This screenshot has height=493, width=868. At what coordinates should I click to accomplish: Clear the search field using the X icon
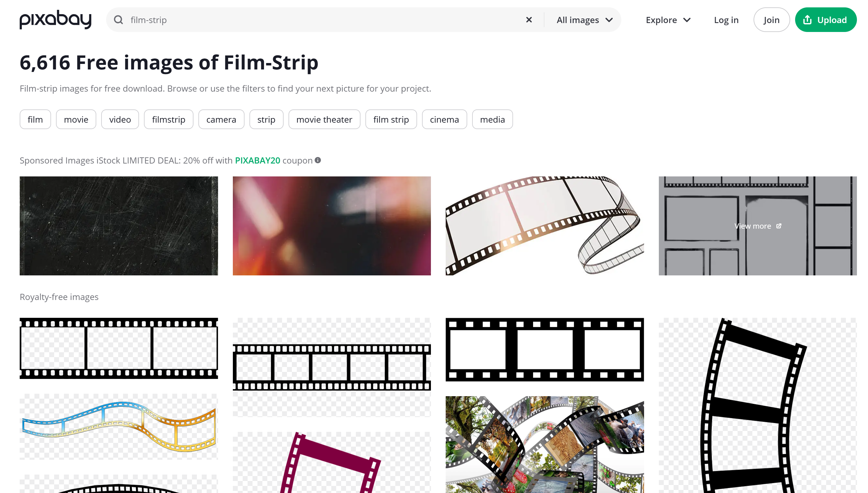pos(528,19)
